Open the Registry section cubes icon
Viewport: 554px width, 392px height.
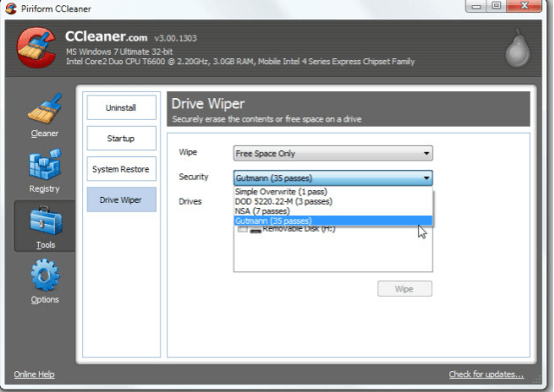[45, 164]
